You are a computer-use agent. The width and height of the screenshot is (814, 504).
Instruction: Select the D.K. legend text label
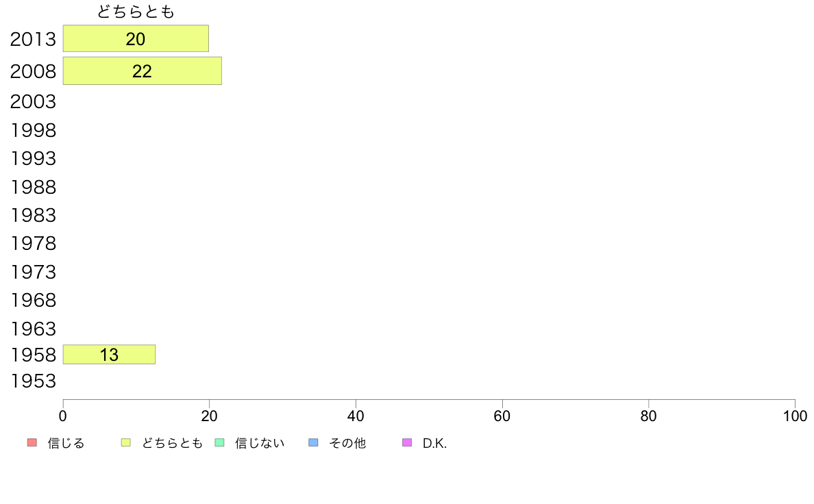click(x=434, y=444)
